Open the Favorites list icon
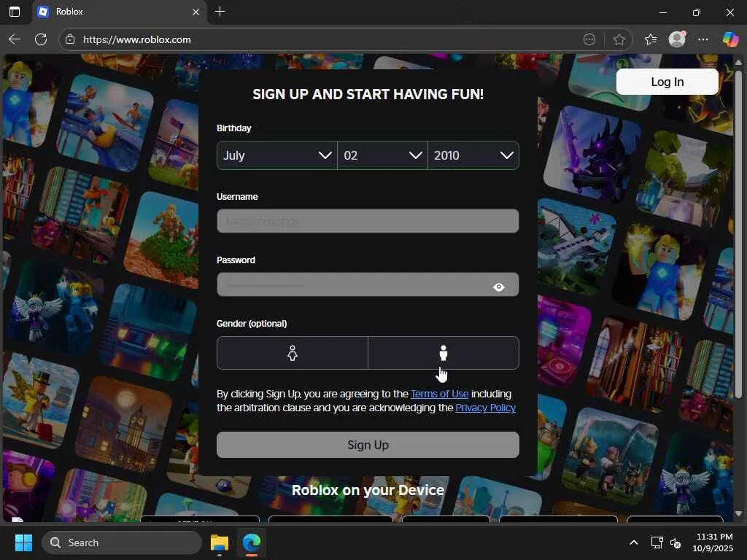 [651, 39]
